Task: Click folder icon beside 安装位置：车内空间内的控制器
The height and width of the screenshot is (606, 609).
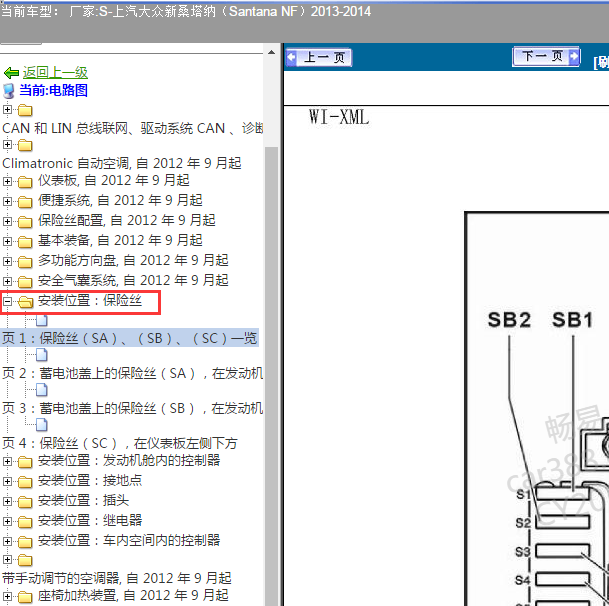Action: pos(25,542)
